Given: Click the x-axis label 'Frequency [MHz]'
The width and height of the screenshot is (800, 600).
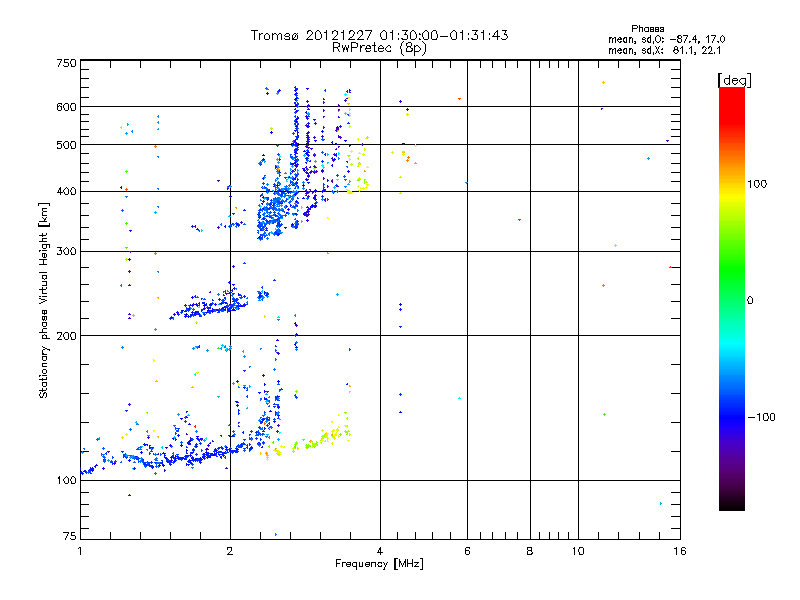Looking at the screenshot, I should pos(379,564).
